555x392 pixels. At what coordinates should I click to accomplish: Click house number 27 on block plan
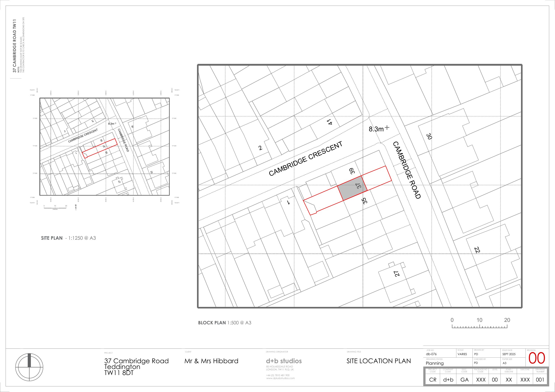397,274
